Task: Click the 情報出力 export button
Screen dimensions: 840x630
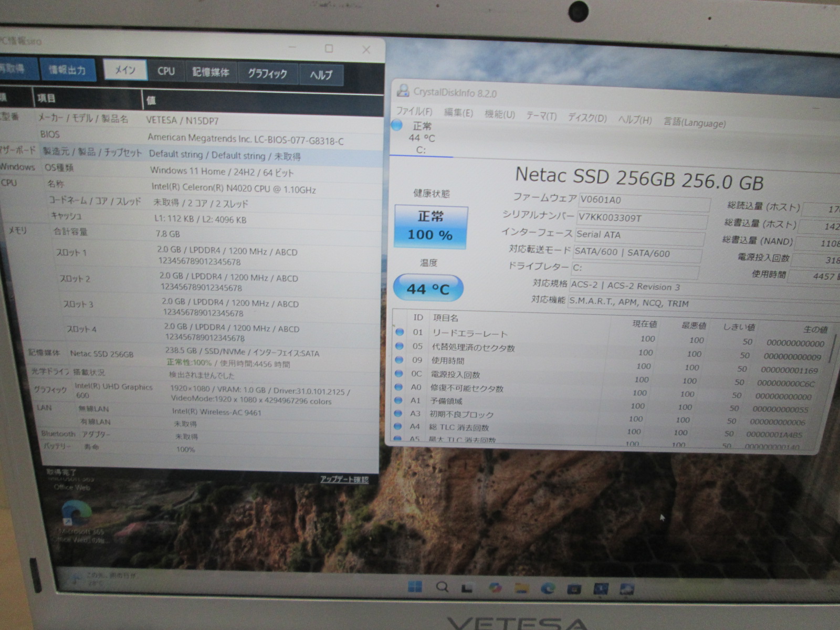Action: coord(68,70)
